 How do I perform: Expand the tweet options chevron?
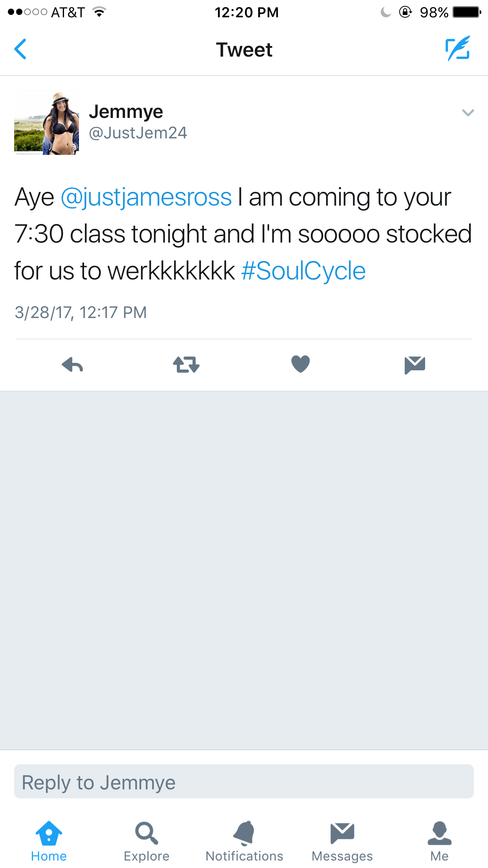468,113
